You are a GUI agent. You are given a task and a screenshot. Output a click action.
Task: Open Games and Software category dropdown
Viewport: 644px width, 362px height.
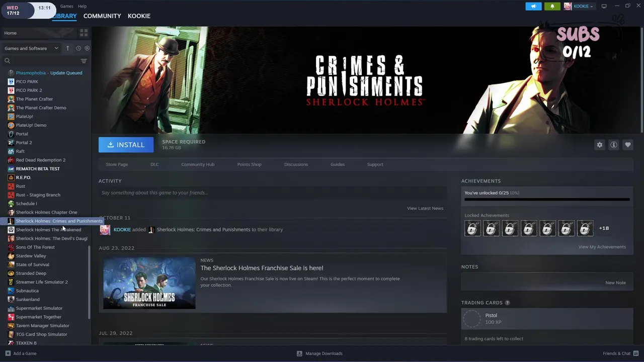coord(31,48)
